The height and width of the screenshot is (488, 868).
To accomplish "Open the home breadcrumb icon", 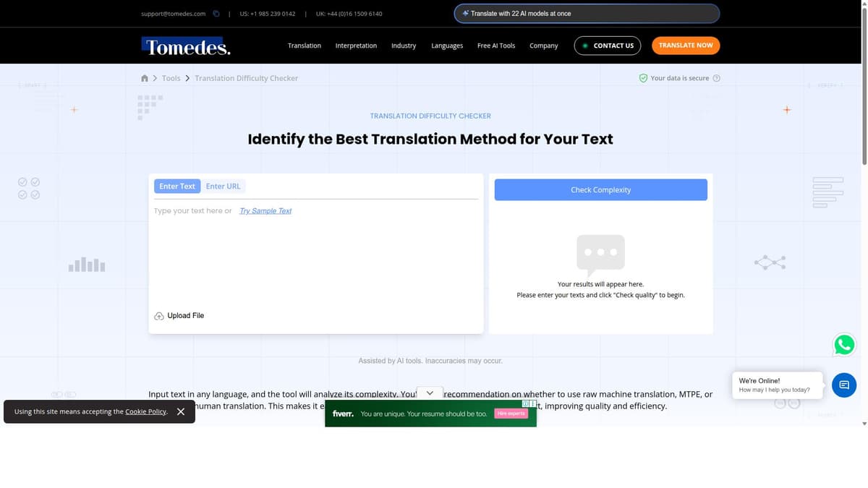I will coord(145,78).
